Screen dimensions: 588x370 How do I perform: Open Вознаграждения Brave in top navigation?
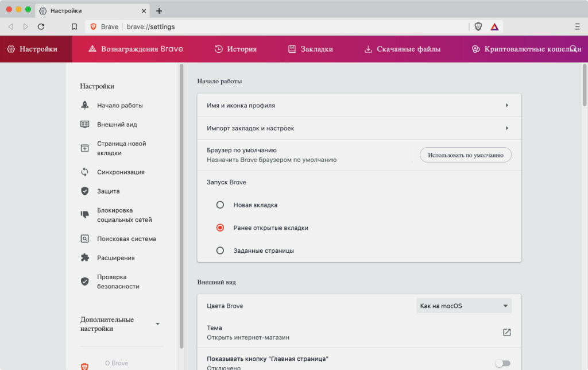(x=136, y=49)
